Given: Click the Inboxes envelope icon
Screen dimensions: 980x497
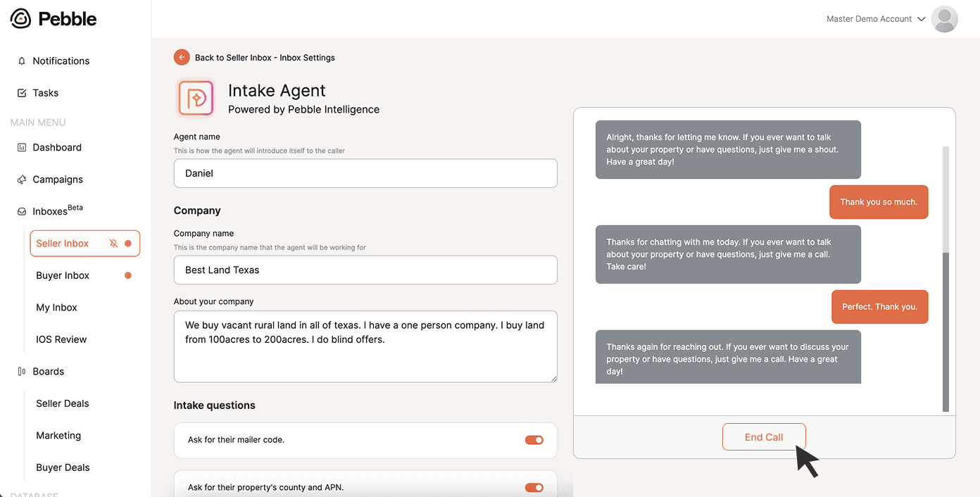Looking at the screenshot, I should [x=22, y=212].
